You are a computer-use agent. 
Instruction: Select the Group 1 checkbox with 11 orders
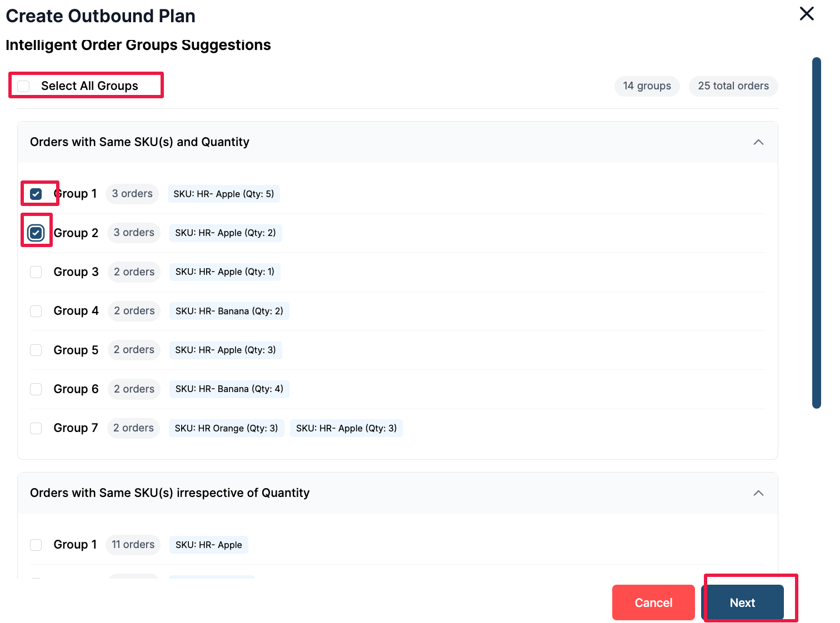pos(36,545)
